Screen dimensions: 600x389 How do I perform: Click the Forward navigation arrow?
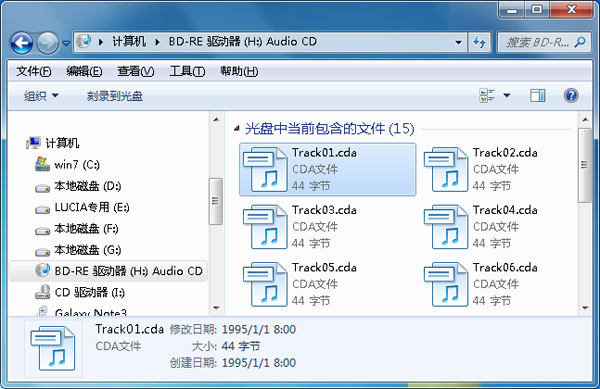pos(47,42)
